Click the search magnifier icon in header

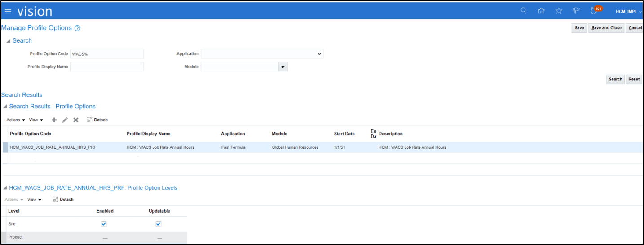tap(524, 11)
